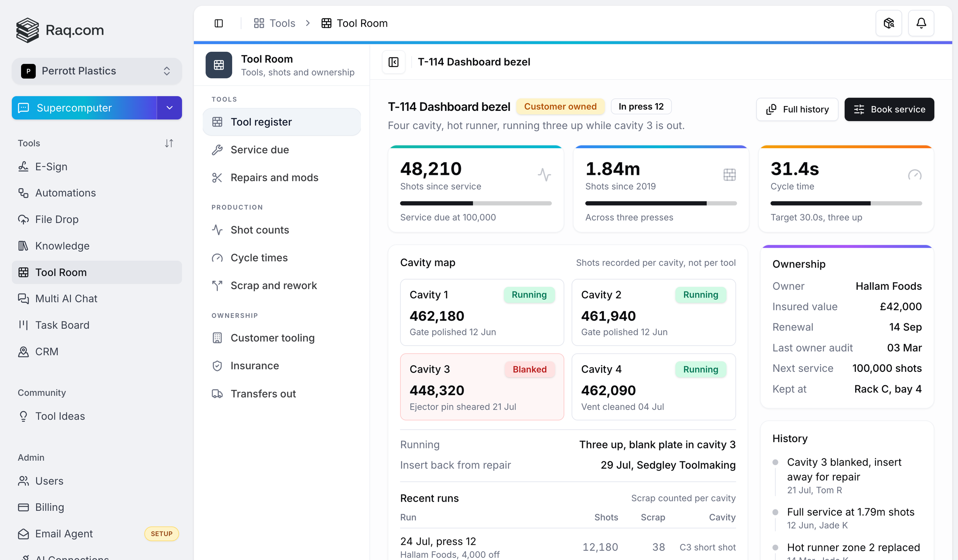958x560 pixels.
Task: Launch Supercomputer chat button
Action: 84,108
